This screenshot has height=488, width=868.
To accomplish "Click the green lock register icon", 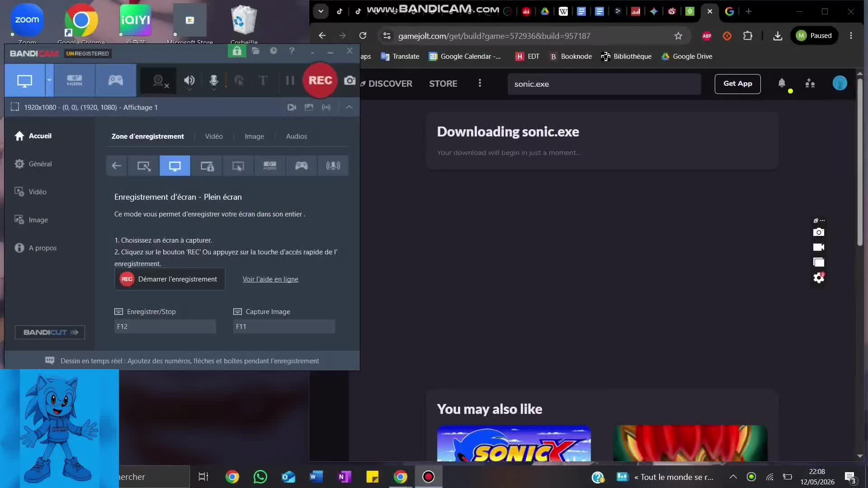I will (x=237, y=51).
